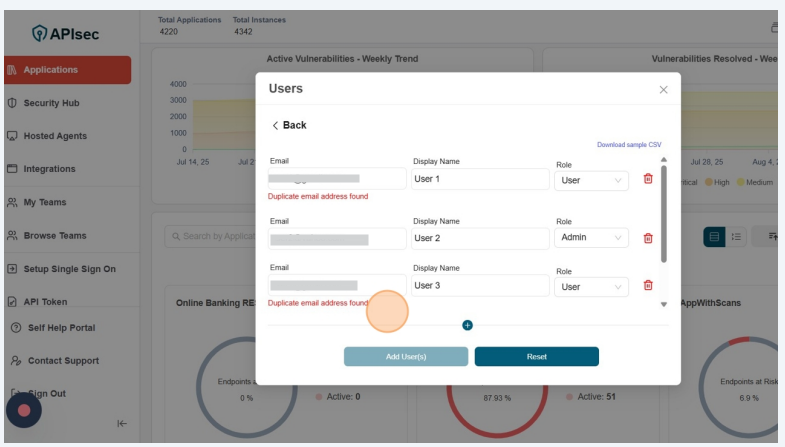The width and height of the screenshot is (785, 447).
Task: Click the users list scrollbar thumb
Action: tap(664, 214)
